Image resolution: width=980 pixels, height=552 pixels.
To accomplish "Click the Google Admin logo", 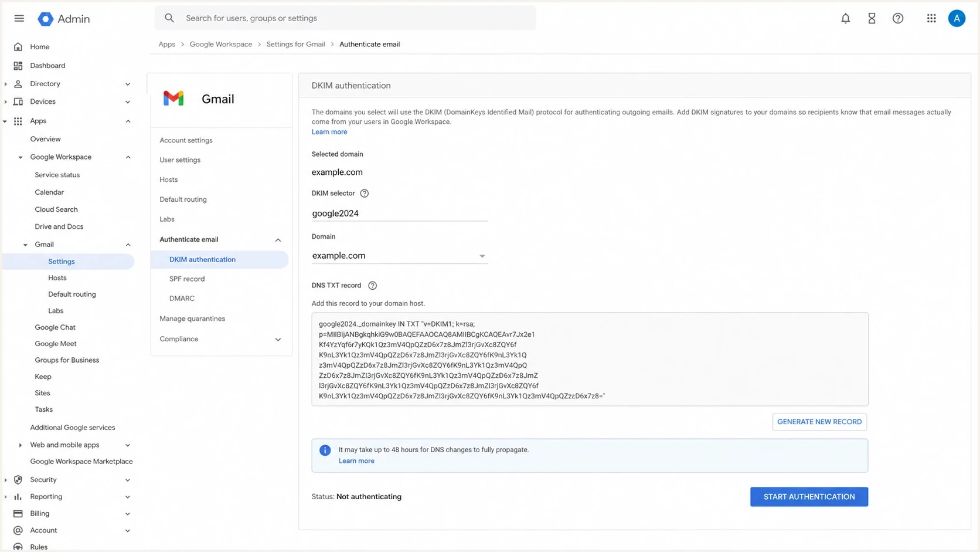I will click(x=64, y=19).
